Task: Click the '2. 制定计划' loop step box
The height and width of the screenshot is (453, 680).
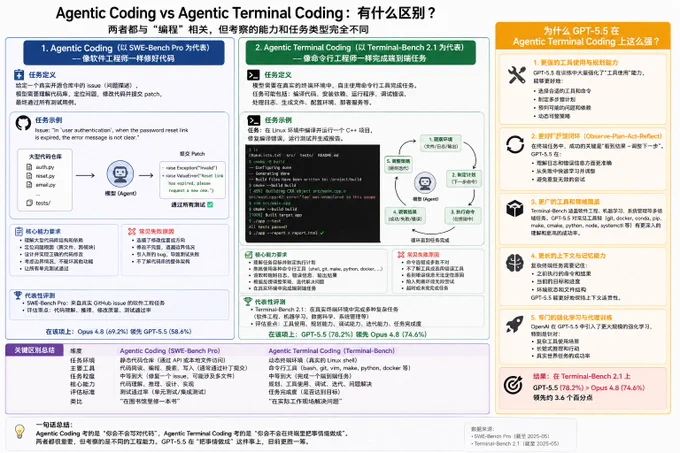Action: tap(464, 178)
